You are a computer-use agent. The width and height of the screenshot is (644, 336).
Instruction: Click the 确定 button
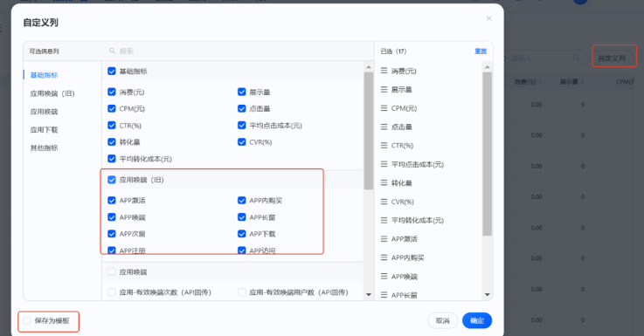tap(477, 320)
